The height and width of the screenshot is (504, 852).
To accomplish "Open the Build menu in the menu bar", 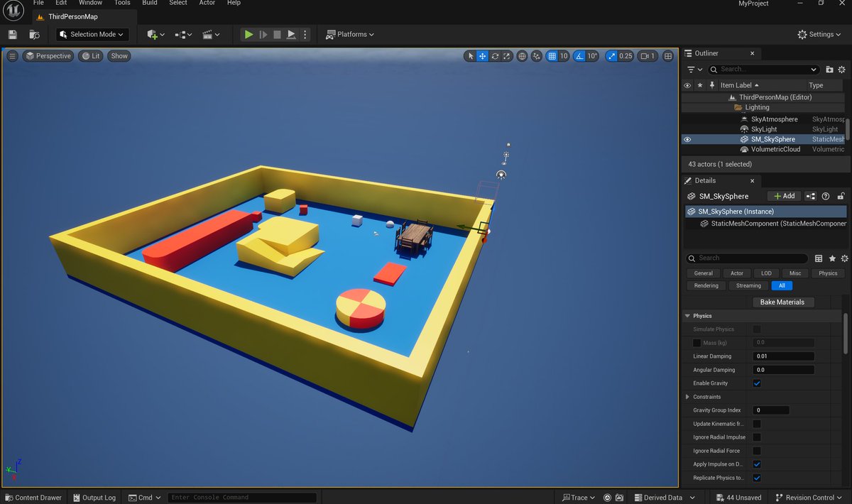I will pos(149,3).
